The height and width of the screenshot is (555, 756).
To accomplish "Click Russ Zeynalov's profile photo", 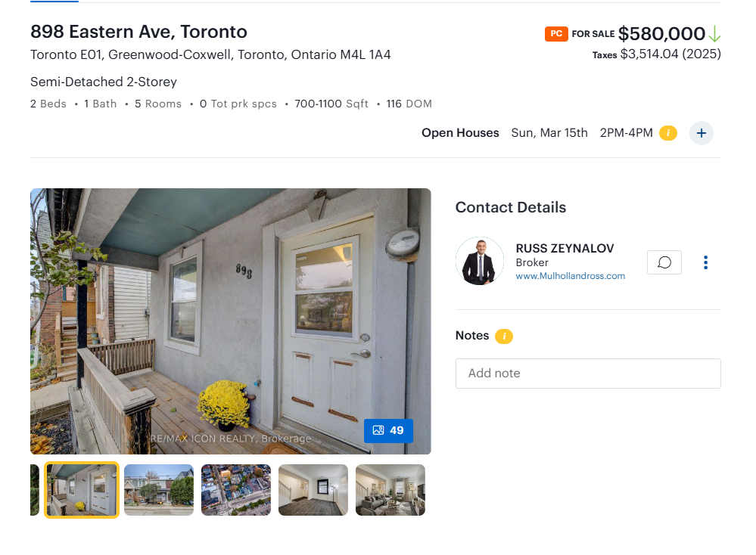I will pos(479,261).
